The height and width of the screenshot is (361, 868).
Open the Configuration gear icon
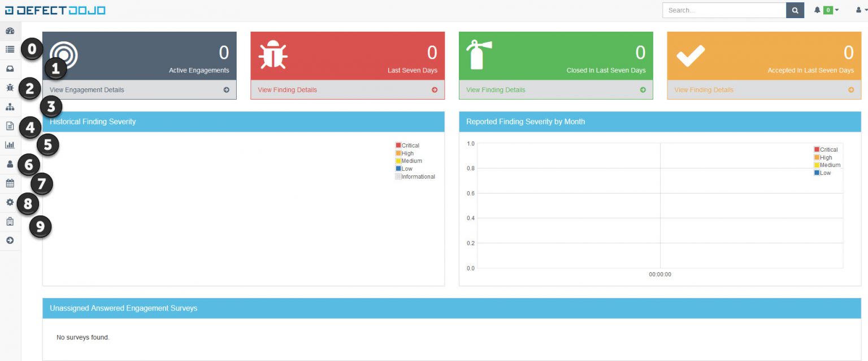[9, 203]
